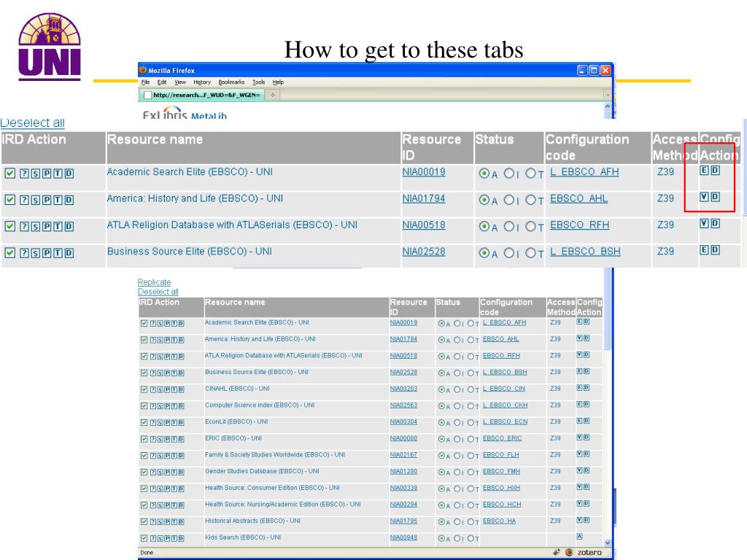Click the scroll up arrow below the tab bar
Image resolution: width=747 pixels, height=560 pixels.
[x=608, y=107]
